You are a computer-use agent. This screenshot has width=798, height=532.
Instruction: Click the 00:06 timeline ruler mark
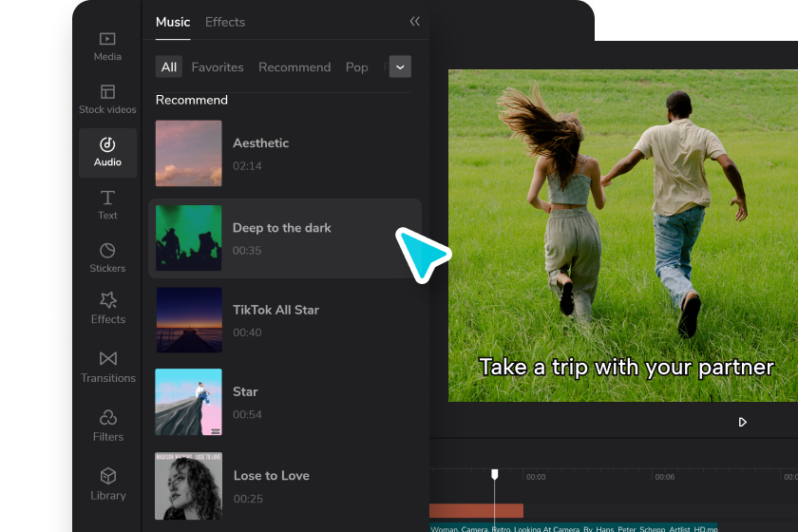665,477
